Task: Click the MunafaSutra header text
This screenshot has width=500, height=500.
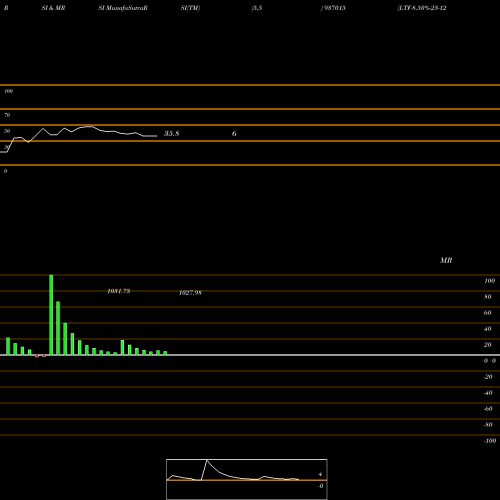Action: coord(127,8)
